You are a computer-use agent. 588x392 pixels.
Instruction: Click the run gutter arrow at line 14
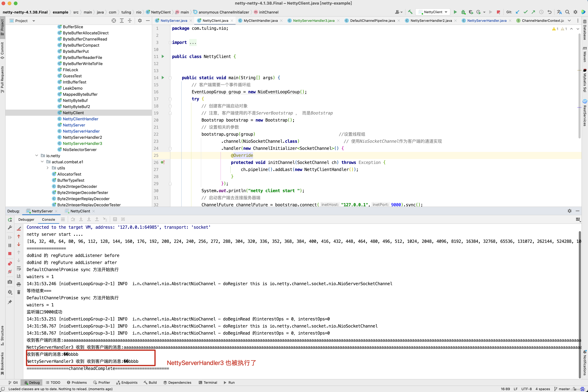click(x=163, y=78)
